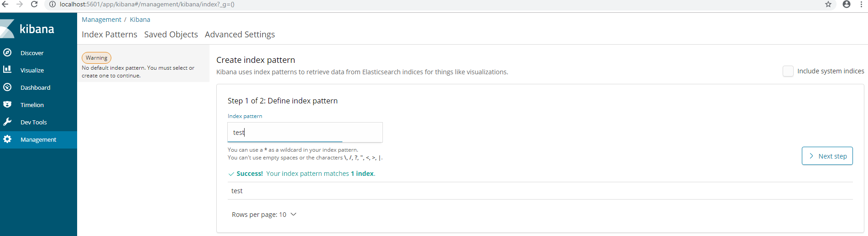
Task: Focus the Index pattern text field
Action: point(305,132)
